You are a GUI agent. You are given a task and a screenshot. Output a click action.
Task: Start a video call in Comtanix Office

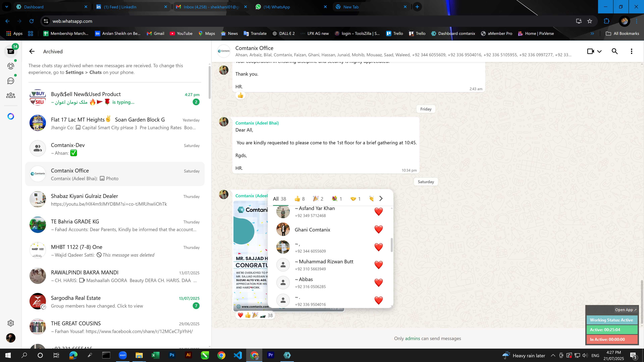click(x=590, y=51)
